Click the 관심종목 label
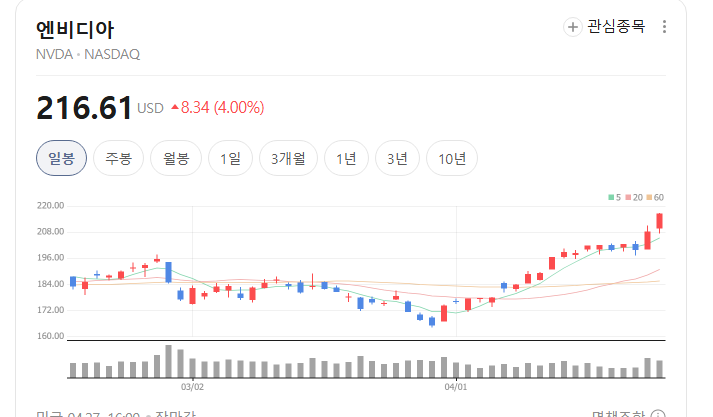 [616, 26]
